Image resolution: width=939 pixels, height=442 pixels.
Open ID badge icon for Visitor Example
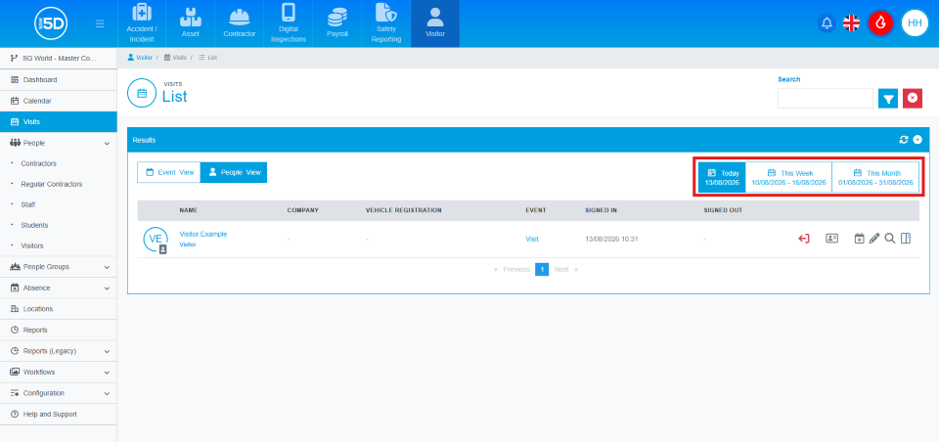tap(831, 238)
